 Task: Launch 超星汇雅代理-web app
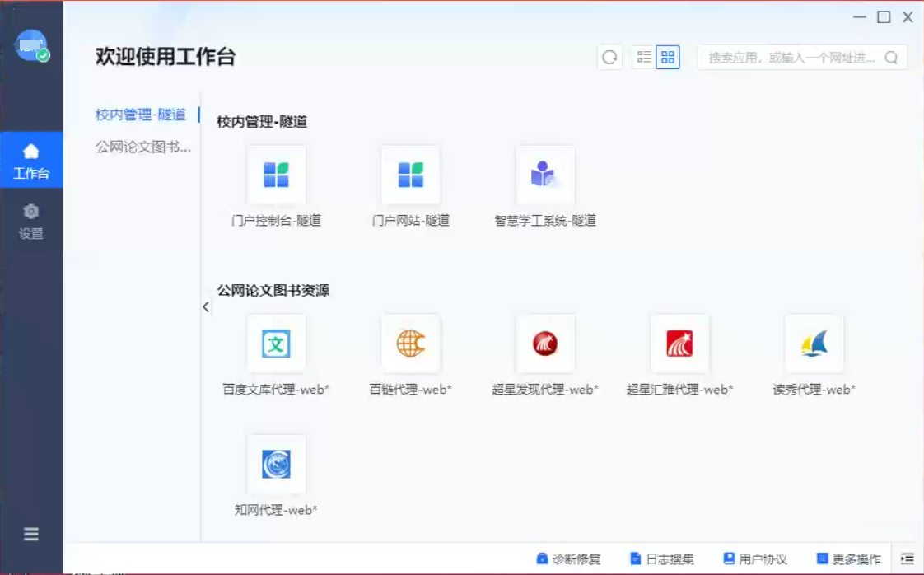point(679,344)
